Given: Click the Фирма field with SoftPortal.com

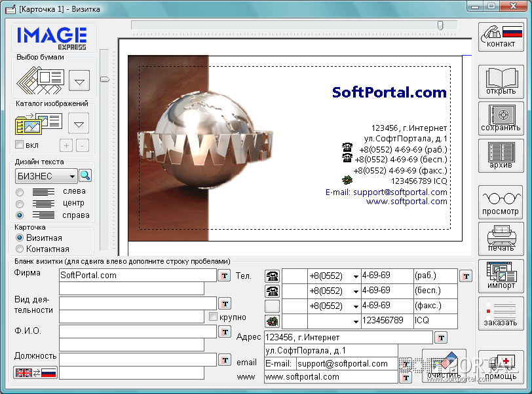Looking at the screenshot, I should click(x=138, y=276).
